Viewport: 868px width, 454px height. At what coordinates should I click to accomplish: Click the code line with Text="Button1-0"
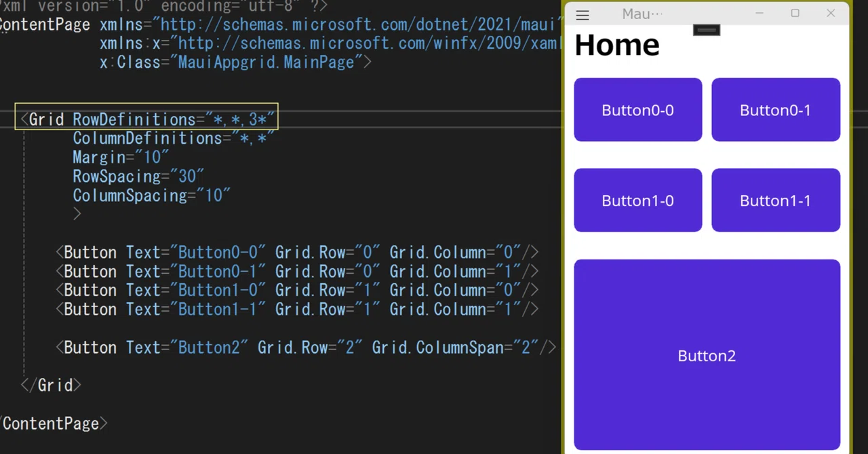point(297,291)
